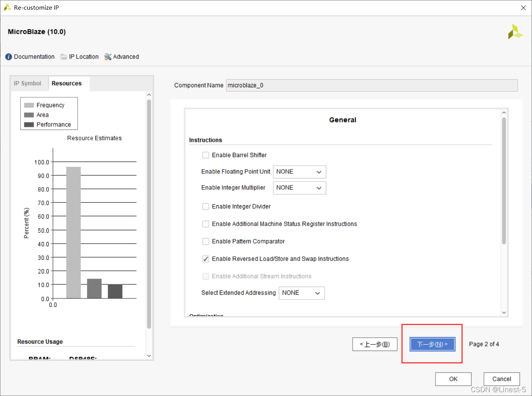Switch to the IP Symbol tab
Screen dimensions: 532x396
click(x=28, y=83)
